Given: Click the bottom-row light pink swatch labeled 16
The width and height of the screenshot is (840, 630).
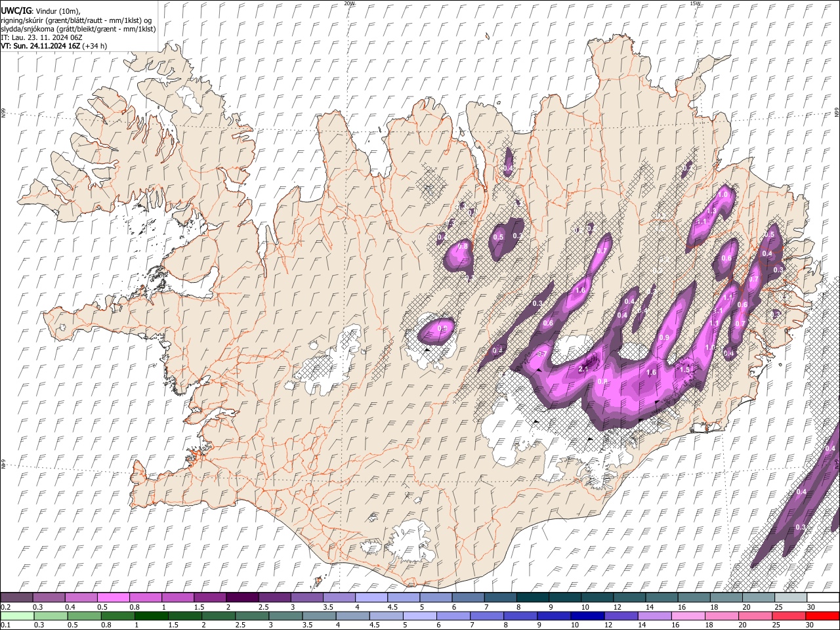Looking at the screenshot, I should [x=689, y=616].
